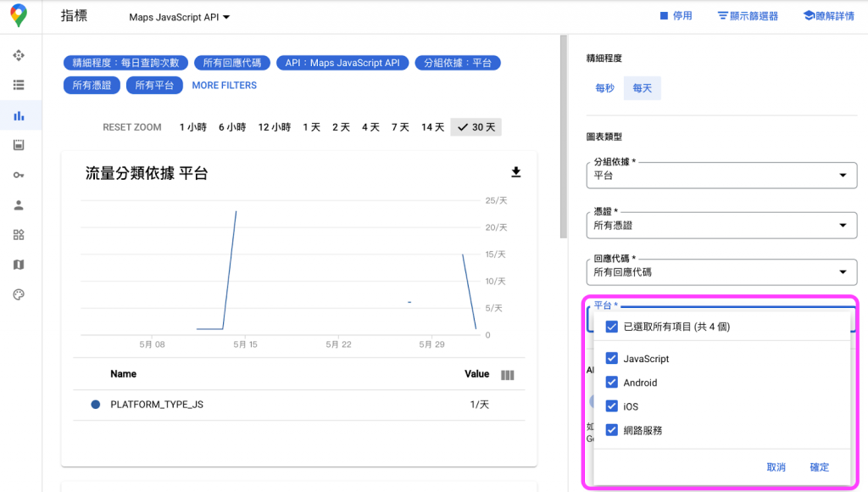This screenshot has width=868, height=492.
Task: Select the 7 天 time range
Action: 400,127
